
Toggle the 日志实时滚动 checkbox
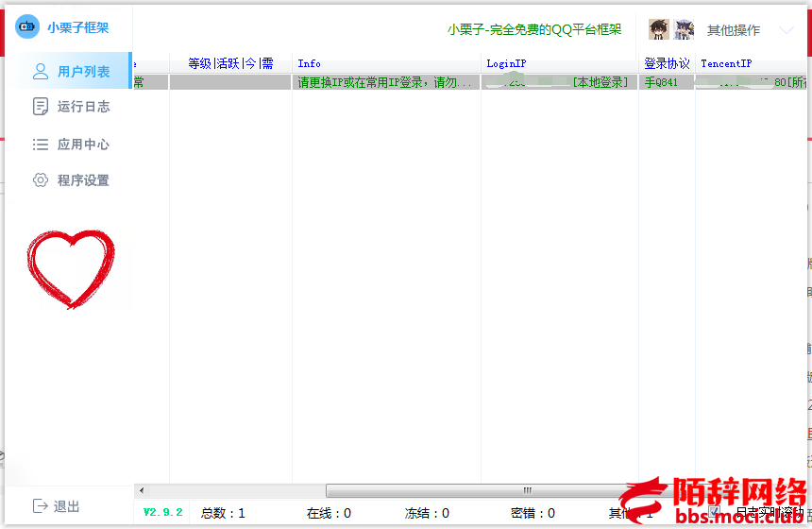[715, 512]
